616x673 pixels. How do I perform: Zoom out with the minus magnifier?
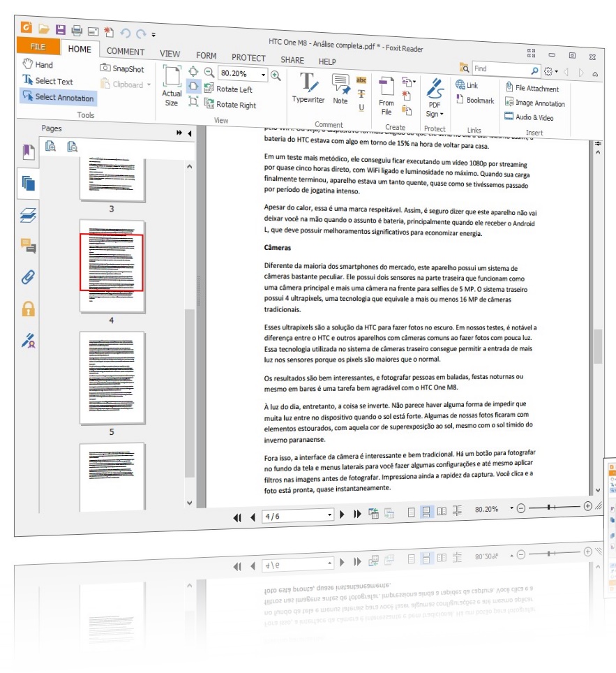[x=209, y=72]
